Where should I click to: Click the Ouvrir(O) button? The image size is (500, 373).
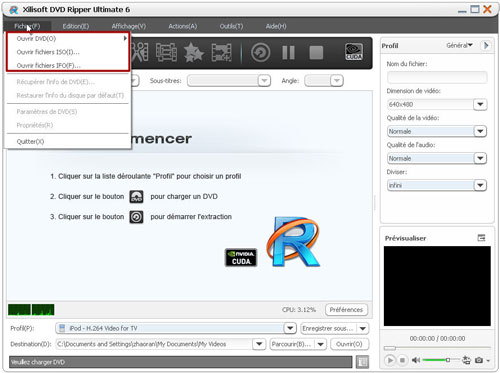[x=349, y=344]
